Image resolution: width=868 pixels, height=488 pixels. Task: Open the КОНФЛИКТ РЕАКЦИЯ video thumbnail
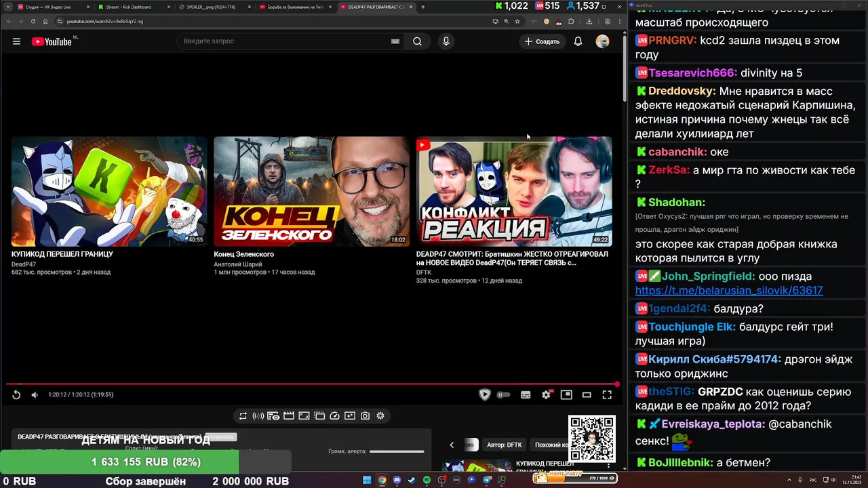514,191
